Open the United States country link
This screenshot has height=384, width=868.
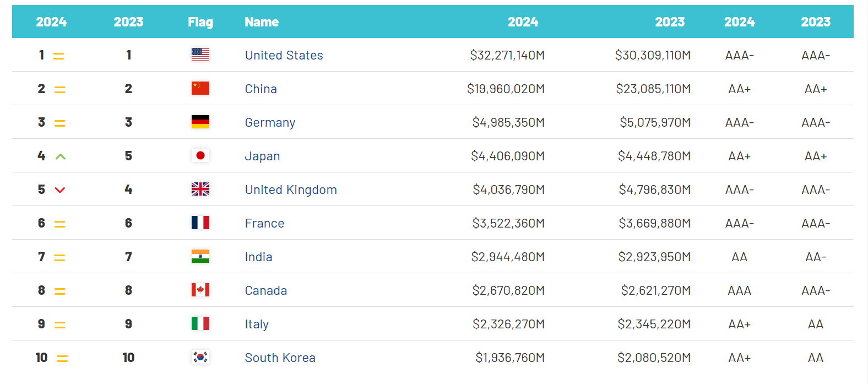tap(284, 55)
